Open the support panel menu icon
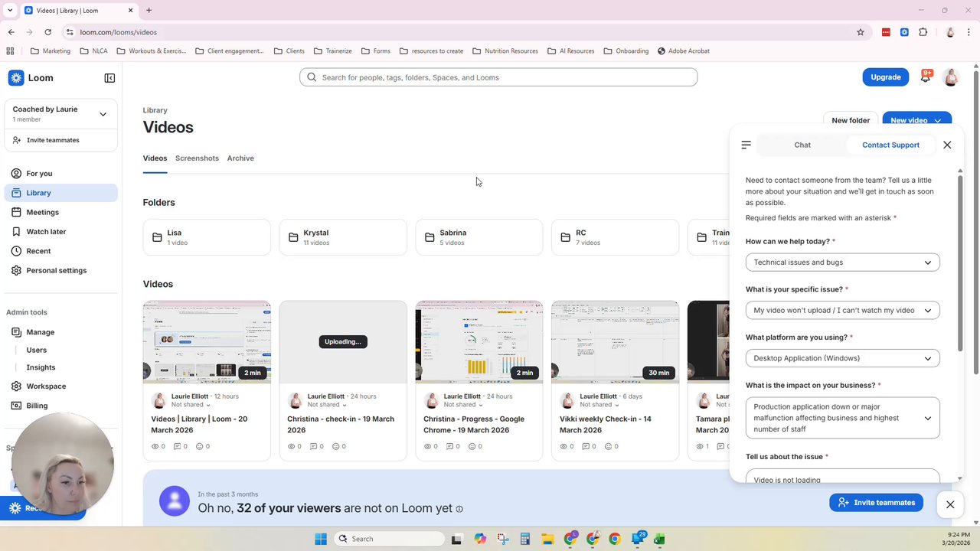The image size is (980, 551). pyautogui.click(x=746, y=145)
